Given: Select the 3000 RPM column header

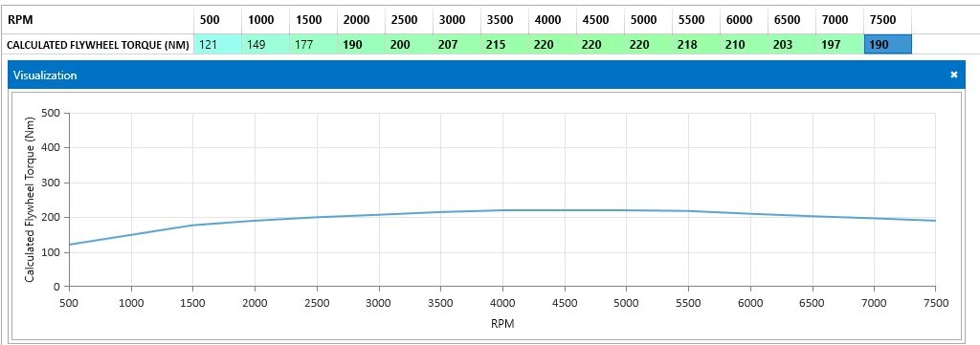Looking at the screenshot, I should (x=457, y=20).
